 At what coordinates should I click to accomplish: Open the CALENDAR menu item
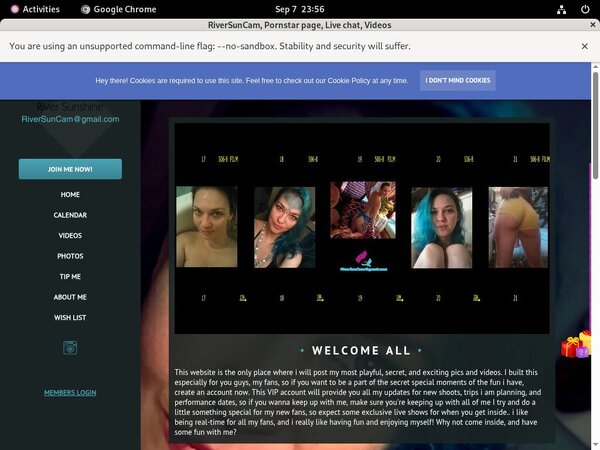click(x=70, y=215)
